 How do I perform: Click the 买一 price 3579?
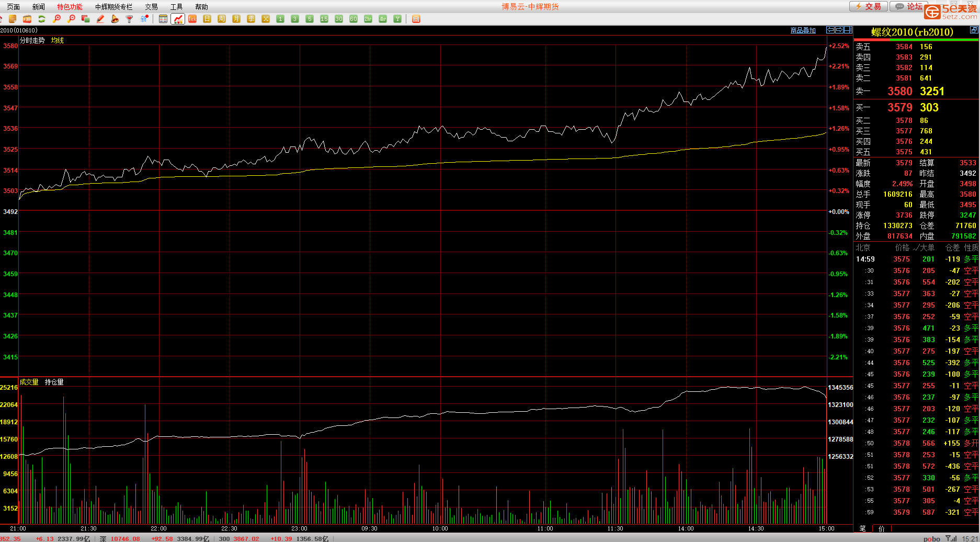(900, 107)
